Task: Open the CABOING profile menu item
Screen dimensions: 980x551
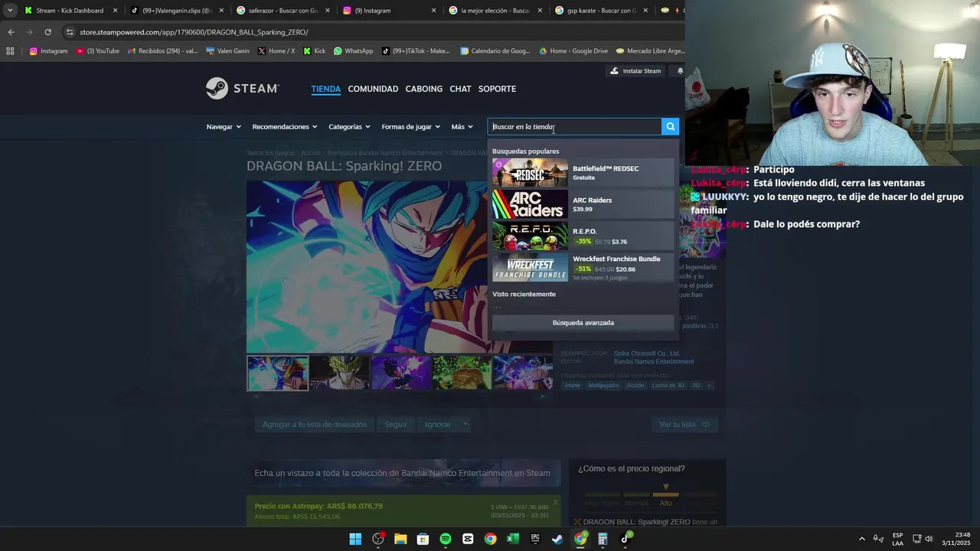Action: click(x=424, y=89)
